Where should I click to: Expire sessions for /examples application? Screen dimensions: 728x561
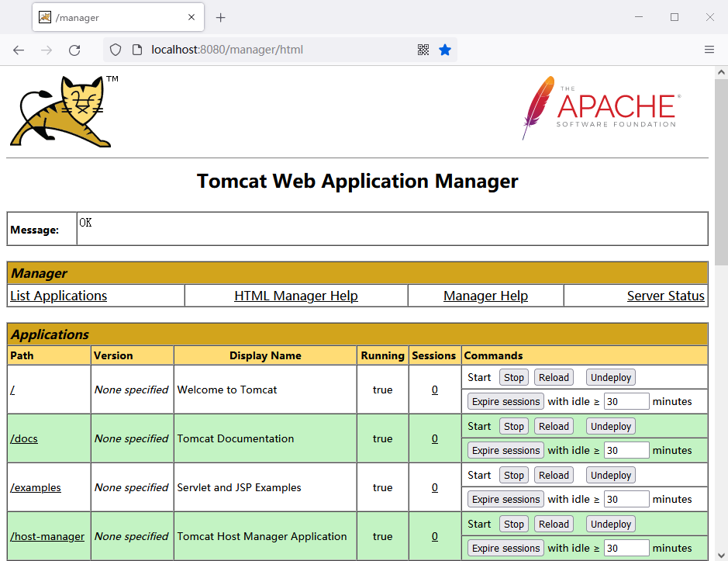[505, 499]
